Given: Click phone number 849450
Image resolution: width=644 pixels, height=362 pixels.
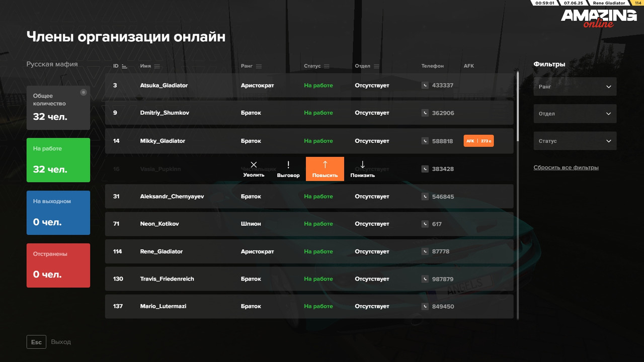Looking at the screenshot, I should point(443,306).
